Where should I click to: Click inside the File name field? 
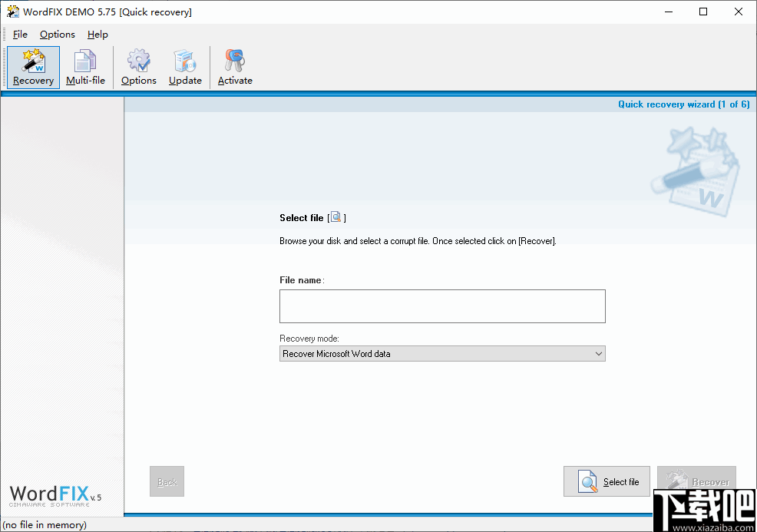(442, 306)
